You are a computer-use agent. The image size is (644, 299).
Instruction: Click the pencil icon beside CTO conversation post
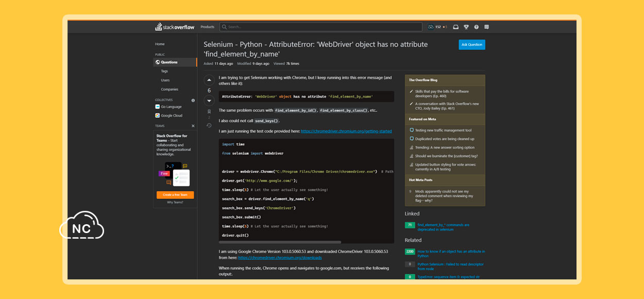click(411, 104)
